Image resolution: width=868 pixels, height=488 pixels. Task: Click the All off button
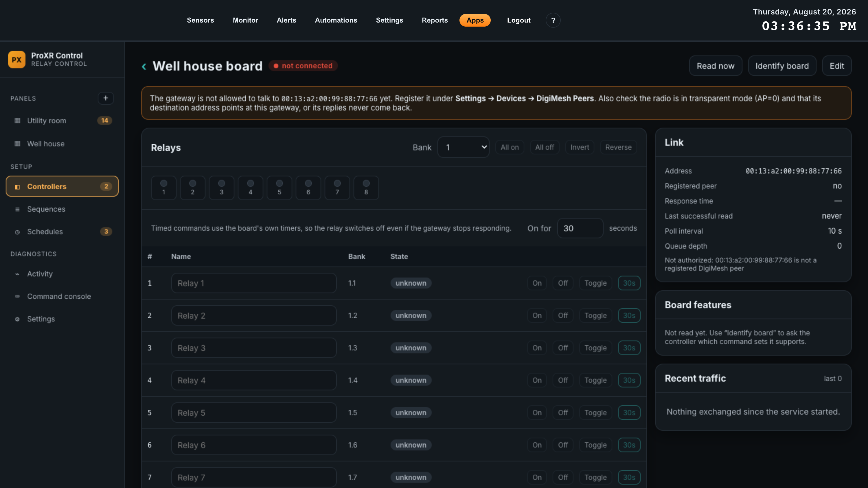[545, 147]
